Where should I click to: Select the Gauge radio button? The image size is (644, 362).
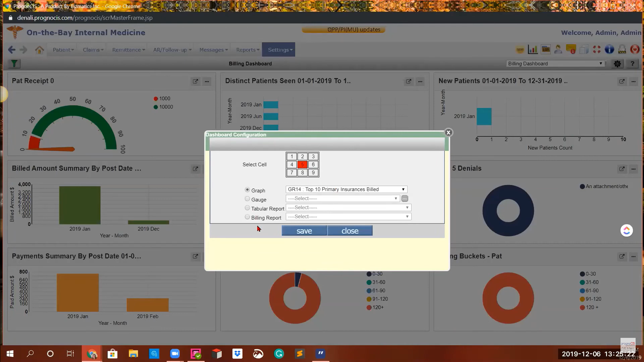(x=247, y=199)
